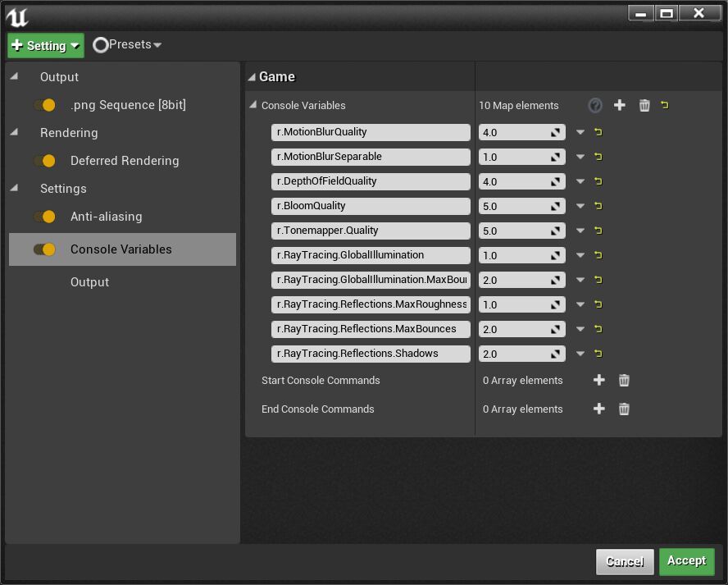The image size is (728, 585).
Task: Add a new Console Variables map element
Action: (x=619, y=105)
